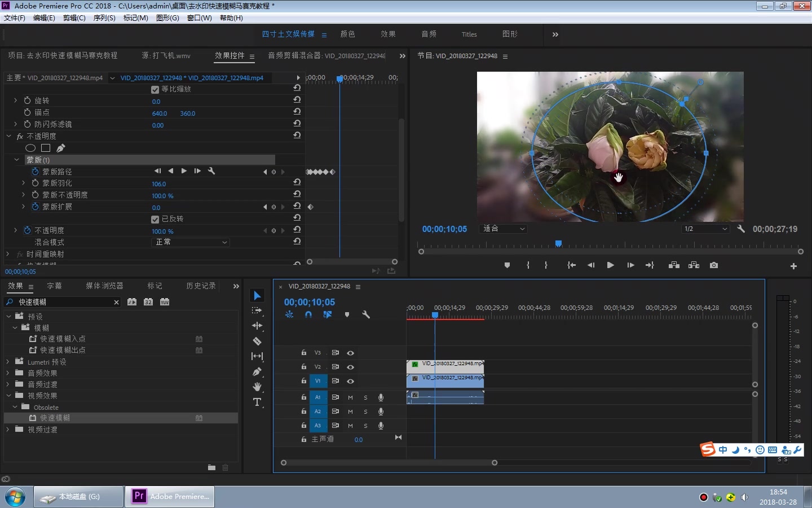The width and height of the screenshot is (812, 508).
Task: Open timeline display settings wrench
Action: [366, 314]
